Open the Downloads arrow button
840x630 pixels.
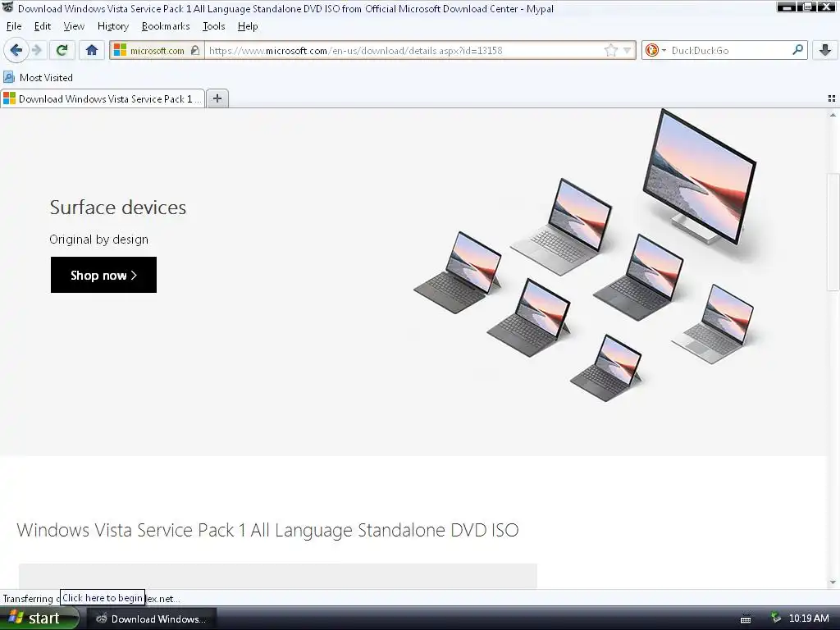(825, 50)
